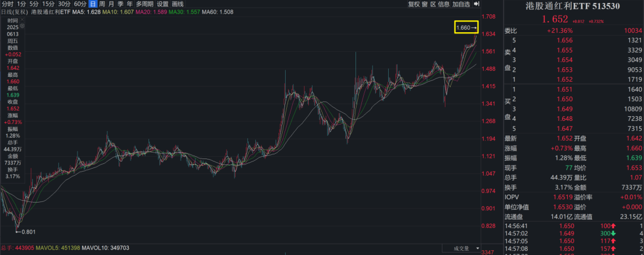Viewport: 644px width, 255px height.
Task: Click the MAVOL10: 349703 volume label
Action: [x=106, y=248]
